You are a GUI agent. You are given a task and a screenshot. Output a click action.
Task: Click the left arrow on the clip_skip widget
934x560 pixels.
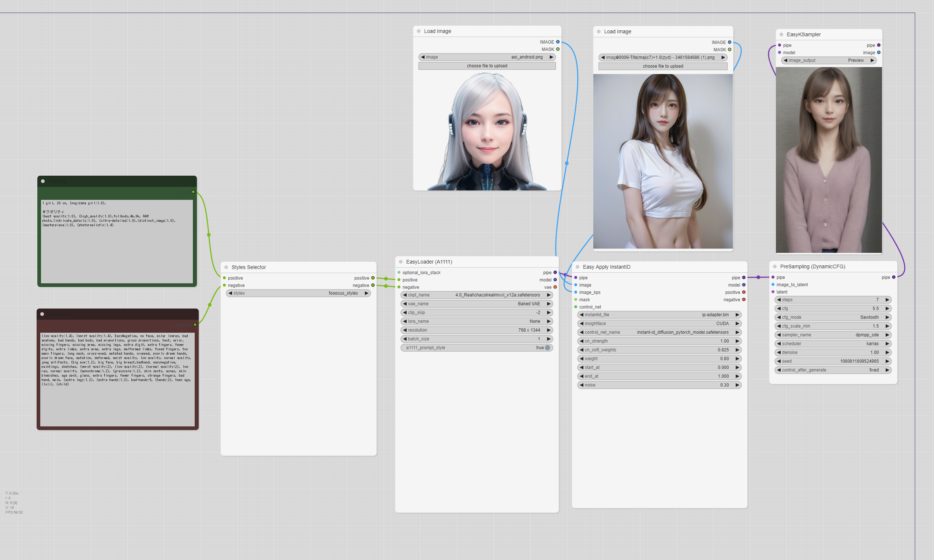(405, 313)
